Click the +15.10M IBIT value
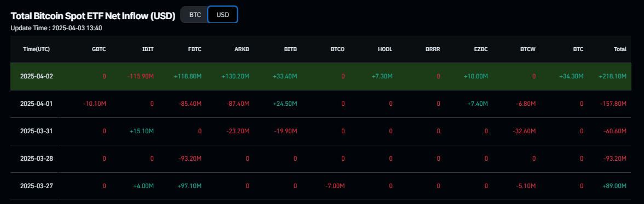The width and height of the screenshot is (644, 204). click(x=142, y=131)
